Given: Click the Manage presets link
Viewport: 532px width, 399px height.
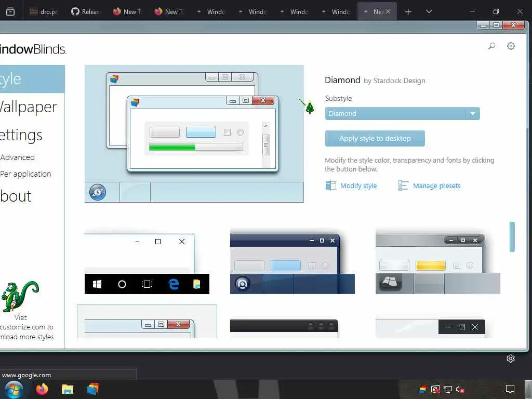Looking at the screenshot, I should click(436, 185).
